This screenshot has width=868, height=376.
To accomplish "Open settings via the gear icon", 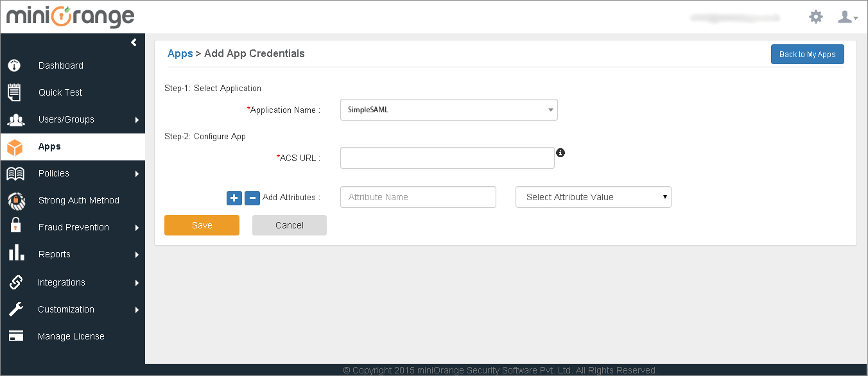I will 816,17.
